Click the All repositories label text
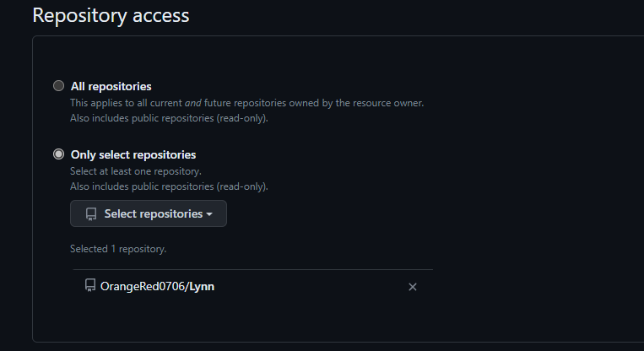The image size is (644, 351). pyautogui.click(x=111, y=86)
